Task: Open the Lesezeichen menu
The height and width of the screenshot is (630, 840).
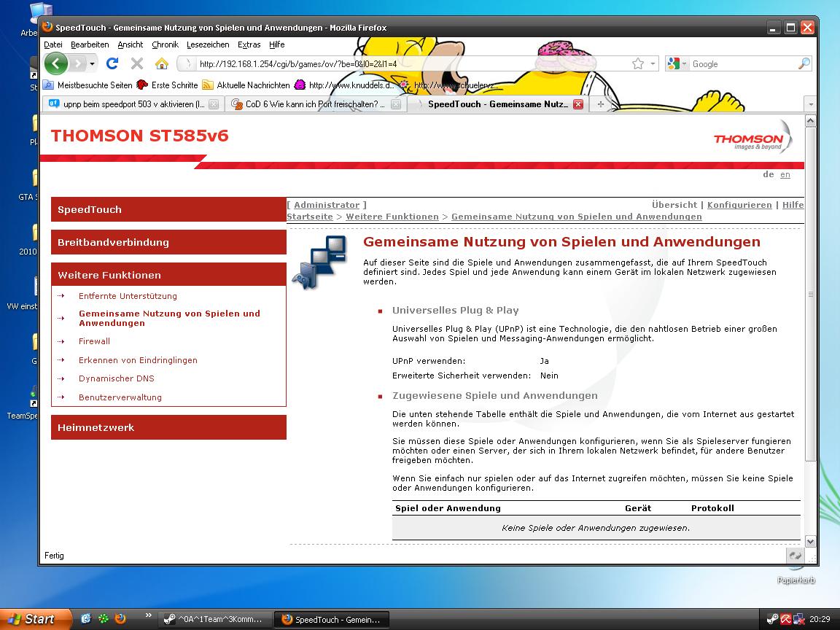Action: pos(208,44)
